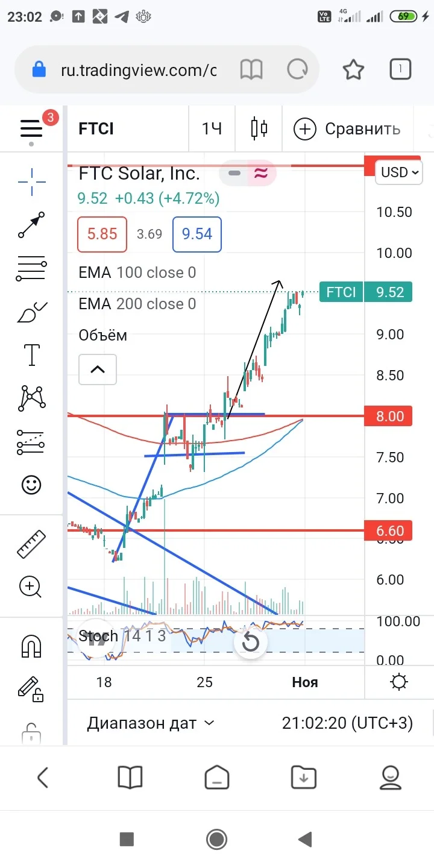This screenshot has width=434, height=868.
Task: Toggle the grey minus indicator badge
Action: click(x=234, y=174)
